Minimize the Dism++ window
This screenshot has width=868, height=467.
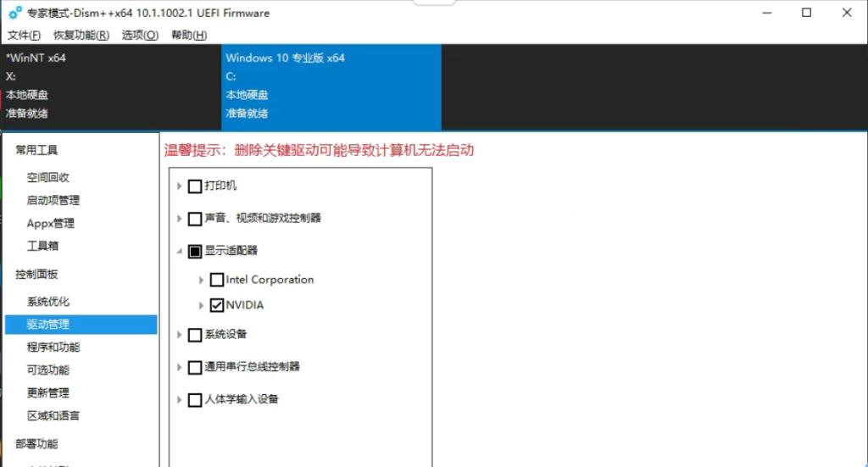pyautogui.click(x=766, y=13)
